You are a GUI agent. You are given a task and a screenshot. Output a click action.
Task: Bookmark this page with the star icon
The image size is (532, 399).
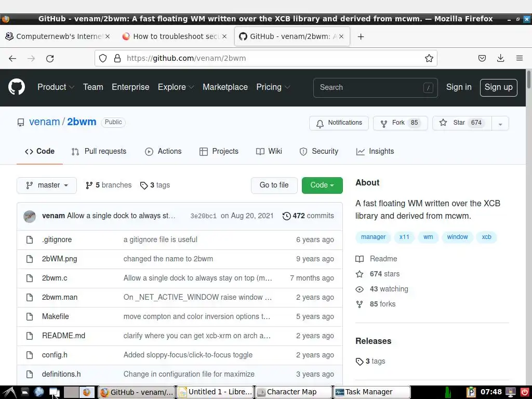[x=429, y=58]
